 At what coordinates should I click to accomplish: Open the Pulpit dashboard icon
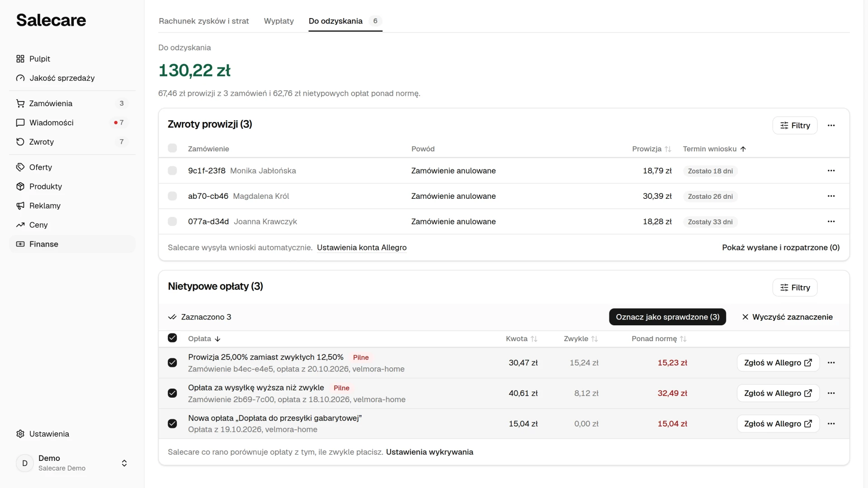[20, 59]
